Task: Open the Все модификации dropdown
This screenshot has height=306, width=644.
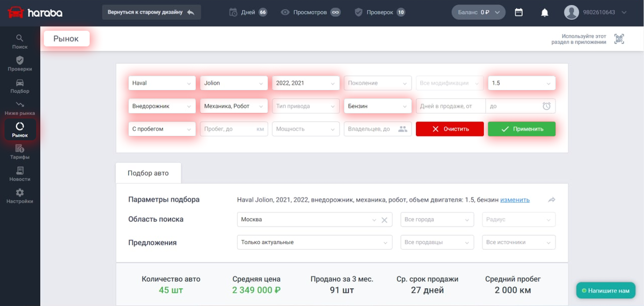Action: [x=450, y=83]
